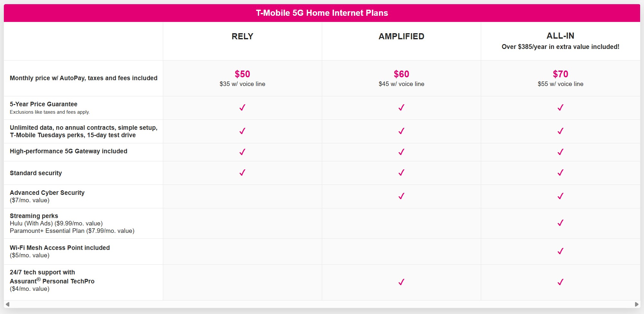The height and width of the screenshot is (314, 644).
Task: Click the RELY Standard security checkmark
Action: tap(242, 173)
